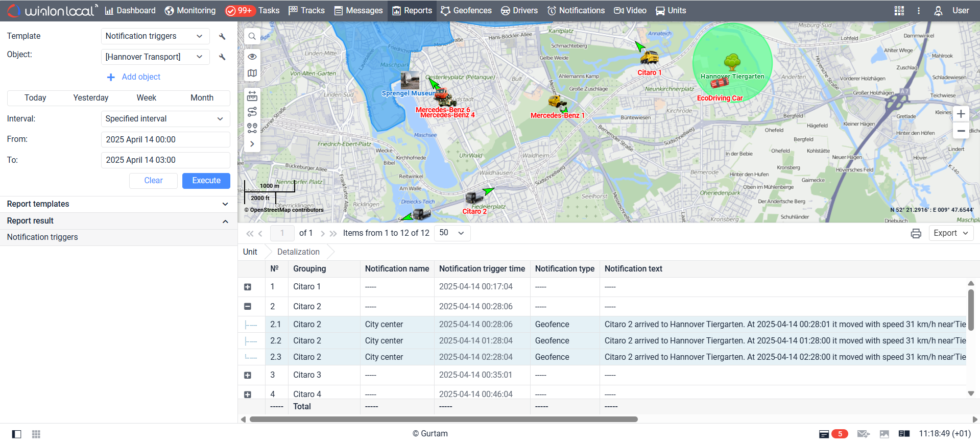Viewport: 980px width, 444px height.
Task: Open the apps grid icon in top bar
Action: tap(899, 11)
